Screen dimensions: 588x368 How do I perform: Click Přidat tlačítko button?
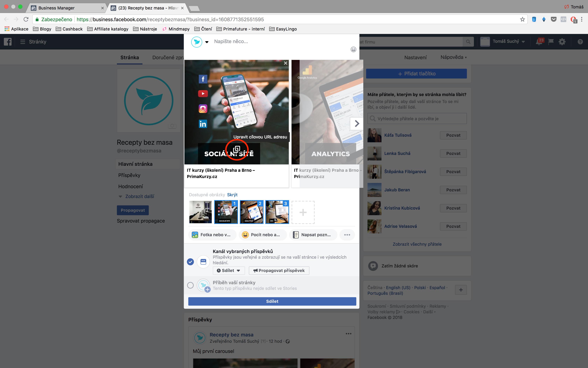tap(416, 73)
